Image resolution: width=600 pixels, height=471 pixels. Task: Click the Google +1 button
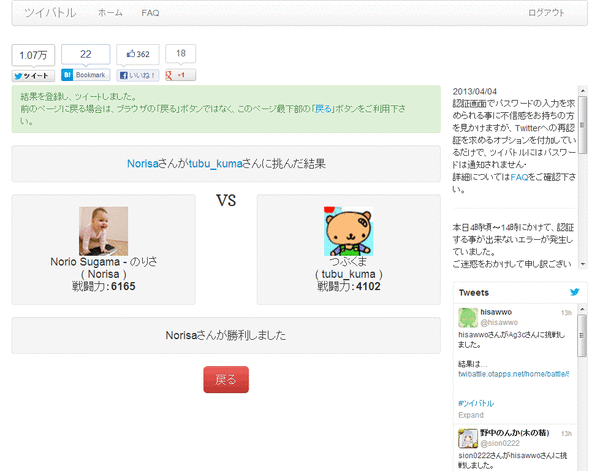pyautogui.click(x=180, y=75)
